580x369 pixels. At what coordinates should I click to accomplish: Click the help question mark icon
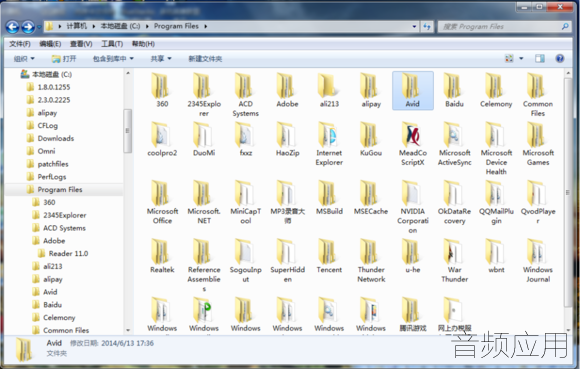(x=560, y=58)
